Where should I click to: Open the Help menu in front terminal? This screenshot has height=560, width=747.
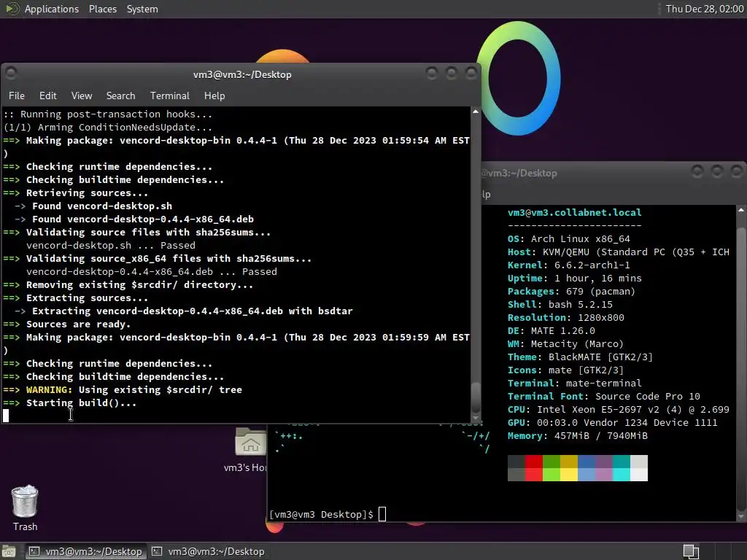(214, 96)
